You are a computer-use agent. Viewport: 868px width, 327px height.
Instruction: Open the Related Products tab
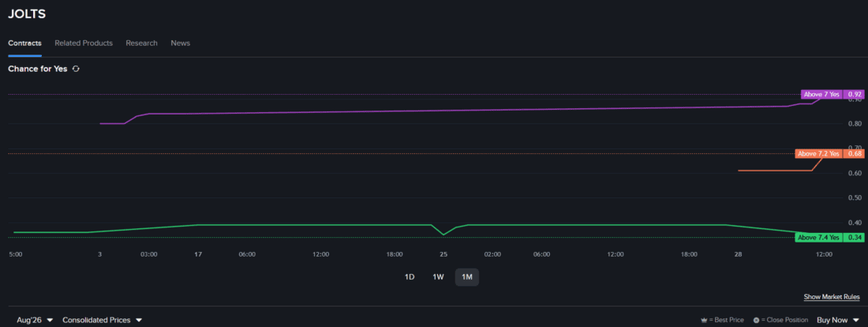point(84,43)
